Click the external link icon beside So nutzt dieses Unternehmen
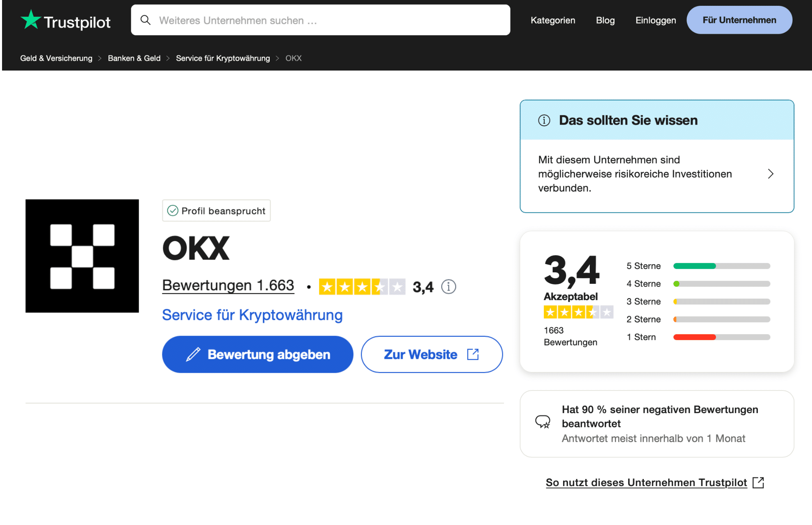This screenshot has width=812, height=525. 758,482
